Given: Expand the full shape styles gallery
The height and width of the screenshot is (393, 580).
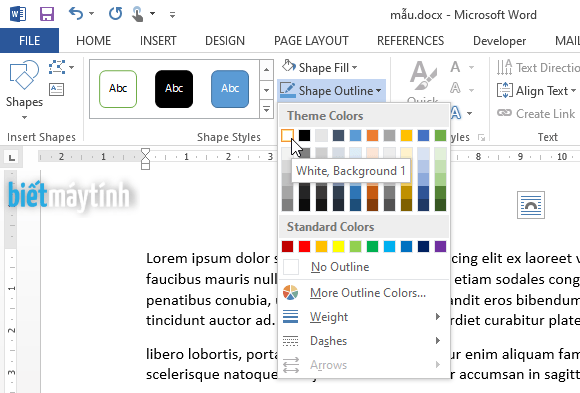Looking at the screenshot, I should click(x=266, y=109).
